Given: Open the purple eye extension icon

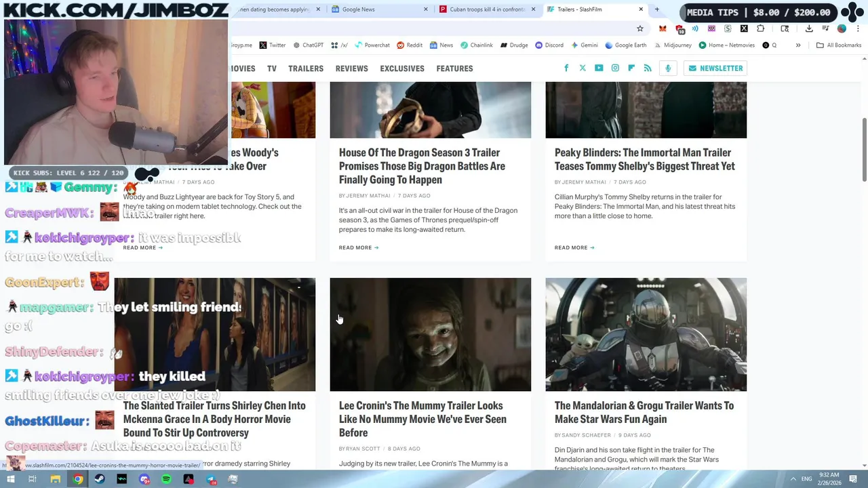Looking at the screenshot, I should [711, 28].
